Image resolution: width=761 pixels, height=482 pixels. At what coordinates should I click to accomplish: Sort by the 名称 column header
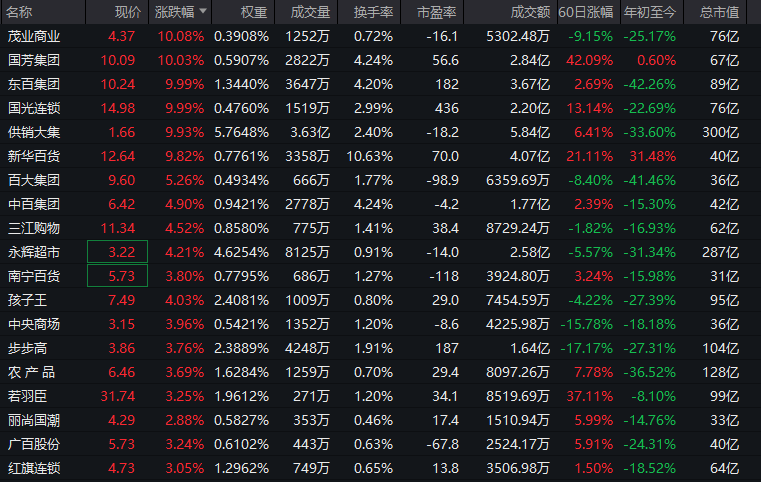19,12
